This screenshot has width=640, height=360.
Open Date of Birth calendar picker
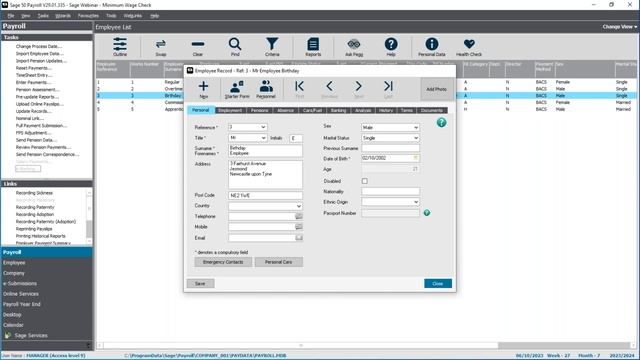tap(416, 158)
